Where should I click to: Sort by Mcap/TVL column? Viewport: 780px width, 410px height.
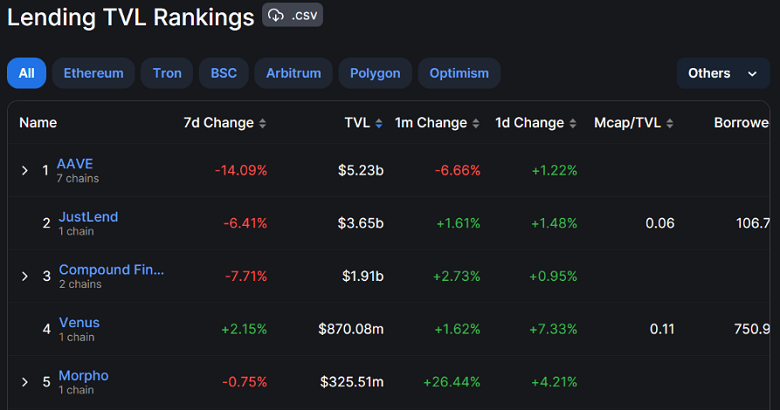point(633,123)
